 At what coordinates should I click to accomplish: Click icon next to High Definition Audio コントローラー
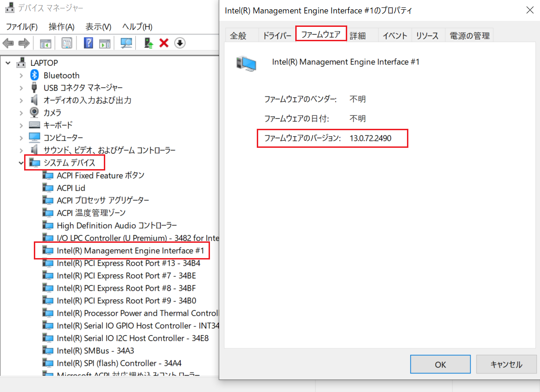[x=48, y=225]
